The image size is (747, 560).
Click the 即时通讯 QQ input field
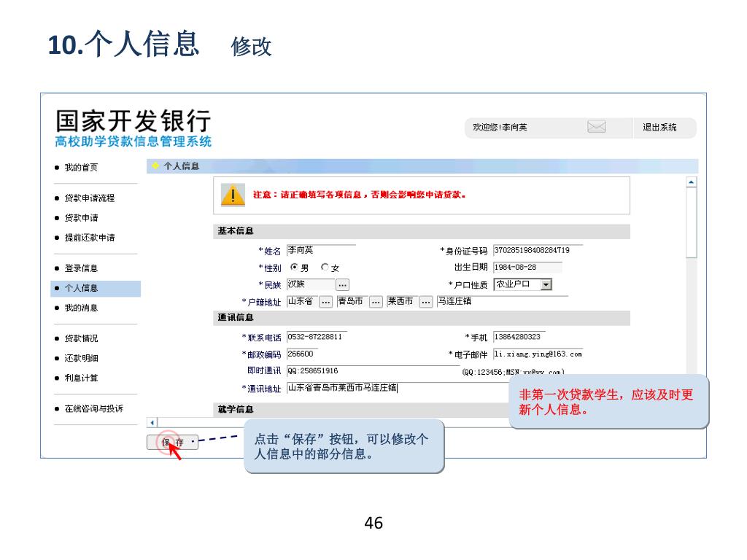click(x=373, y=371)
